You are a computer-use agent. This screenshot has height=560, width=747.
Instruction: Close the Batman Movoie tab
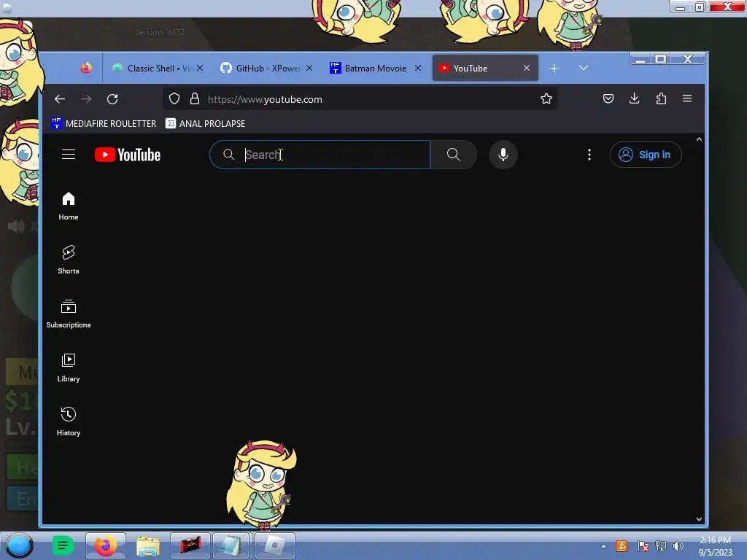pyautogui.click(x=418, y=68)
